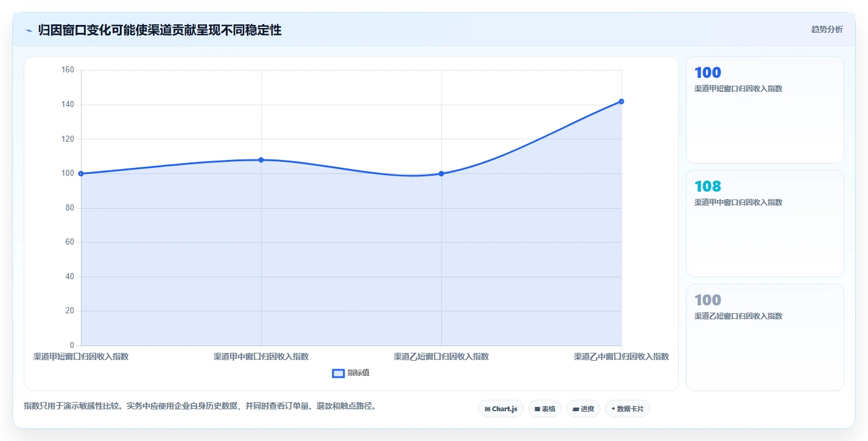The image size is (868, 441).
Task: Click the y-axis tick label 40
Action: click(69, 277)
